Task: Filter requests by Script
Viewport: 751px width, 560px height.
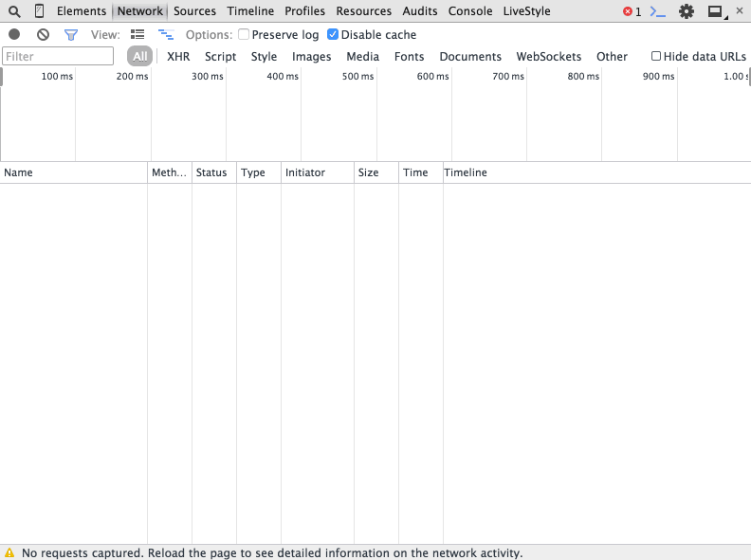Action: 220,57
